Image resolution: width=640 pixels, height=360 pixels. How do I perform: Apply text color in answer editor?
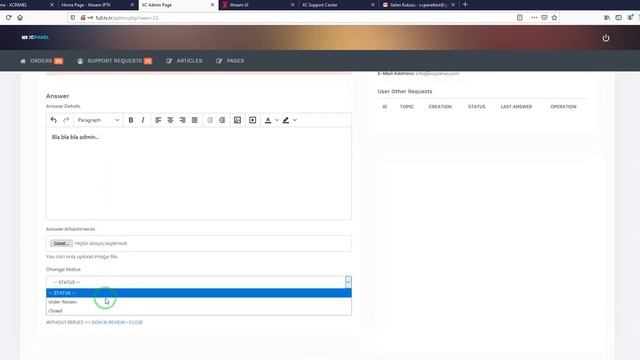(x=268, y=120)
